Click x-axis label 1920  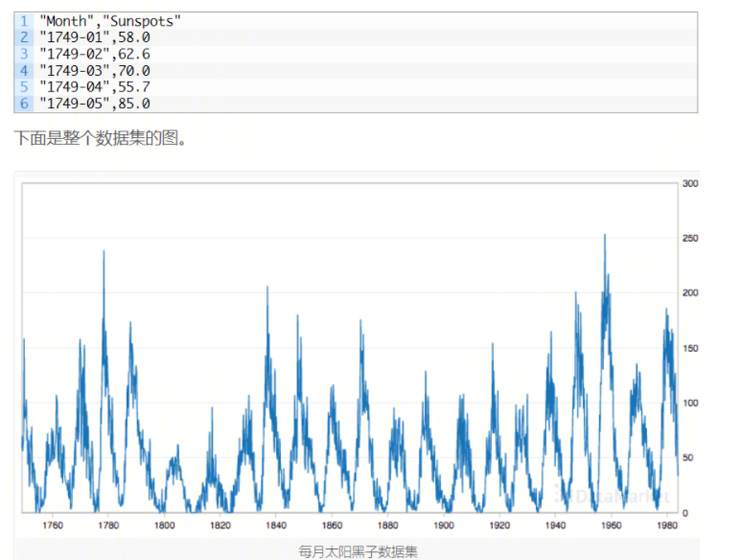(499, 525)
